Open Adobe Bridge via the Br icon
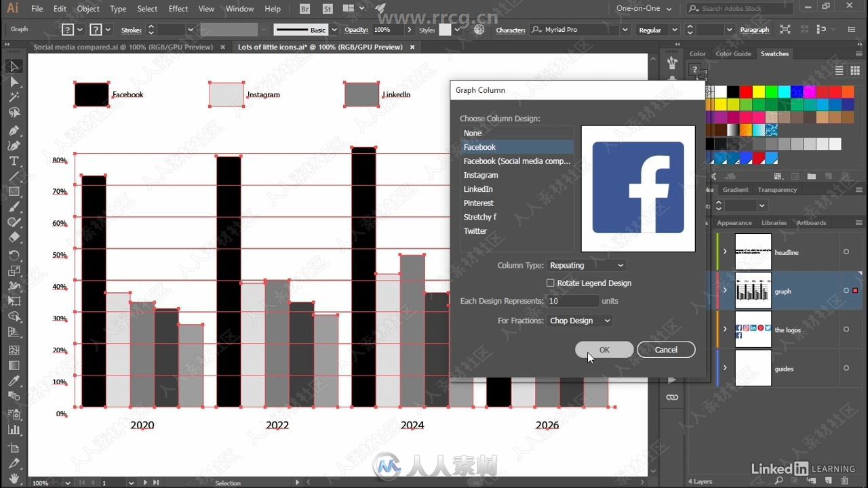The image size is (868, 488). tap(305, 9)
